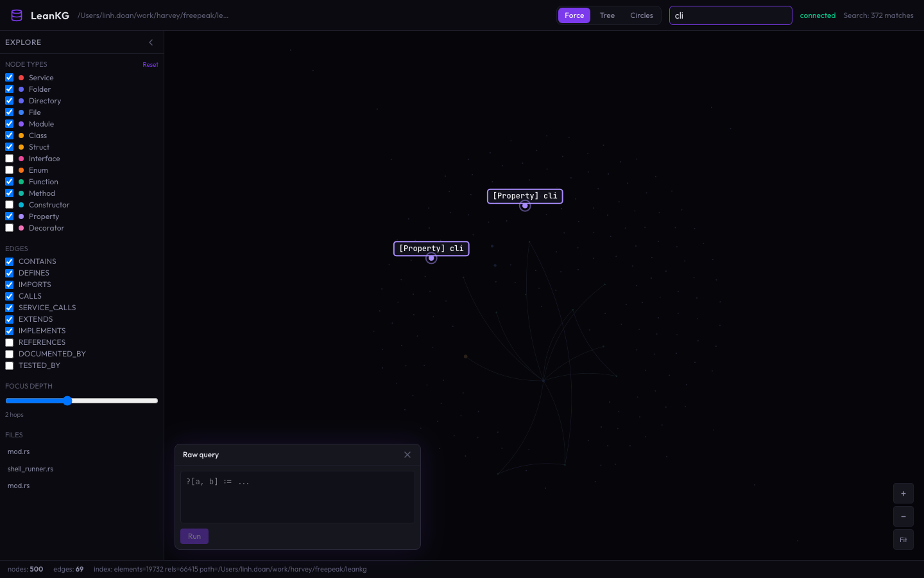Image resolution: width=924 pixels, height=578 pixels.
Task: Disable EXTENDS edges
Action: (9, 319)
